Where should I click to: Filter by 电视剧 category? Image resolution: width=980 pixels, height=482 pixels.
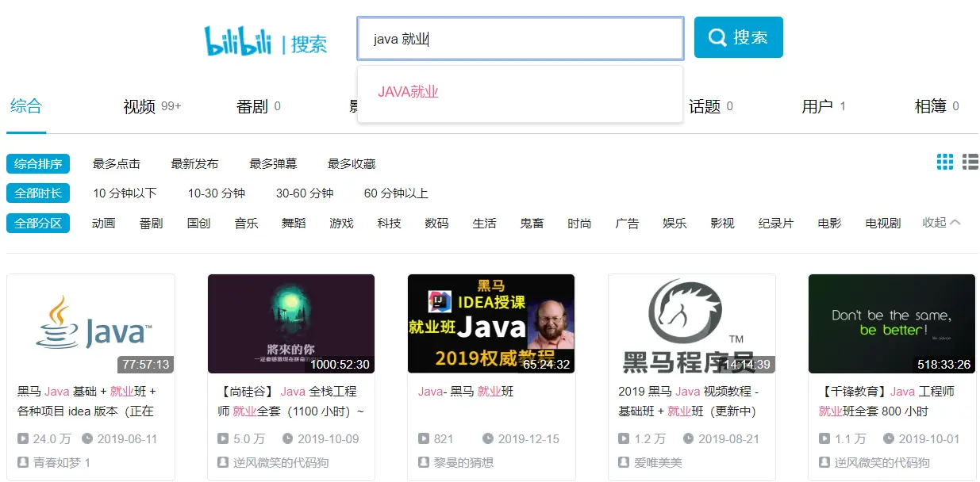click(883, 224)
